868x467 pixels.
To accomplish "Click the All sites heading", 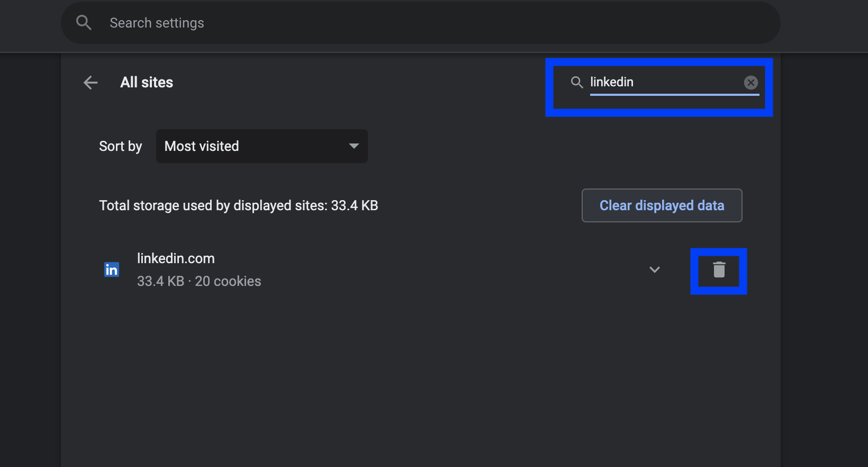I will [x=147, y=83].
